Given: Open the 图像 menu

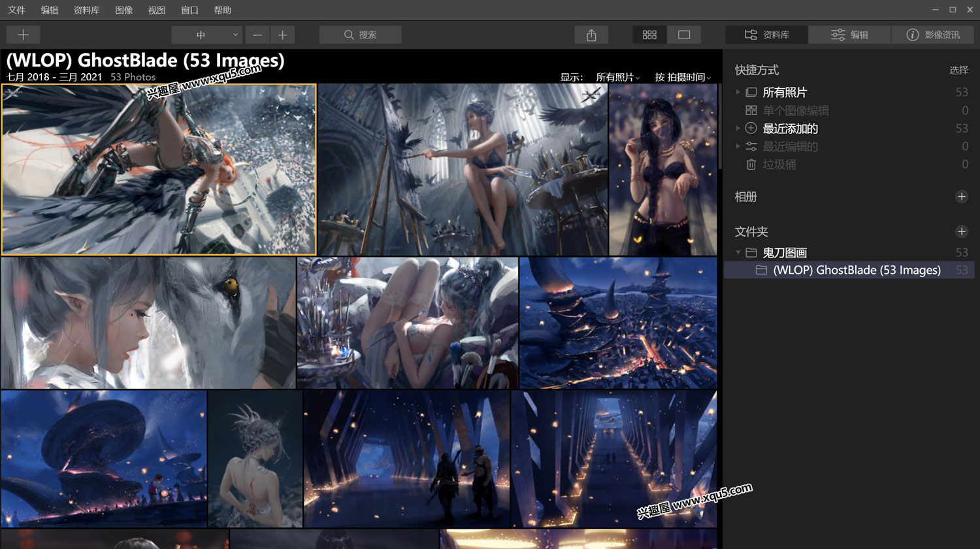Looking at the screenshot, I should click(x=123, y=10).
